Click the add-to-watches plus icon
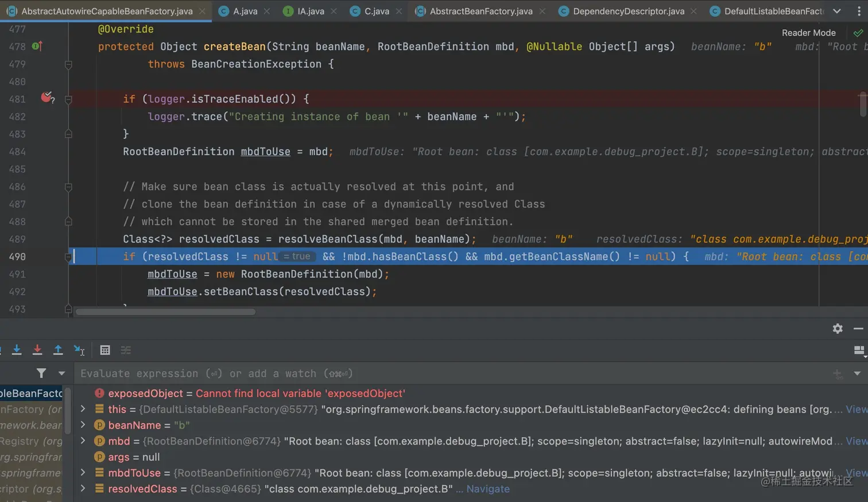The image size is (868, 502). click(838, 374)
